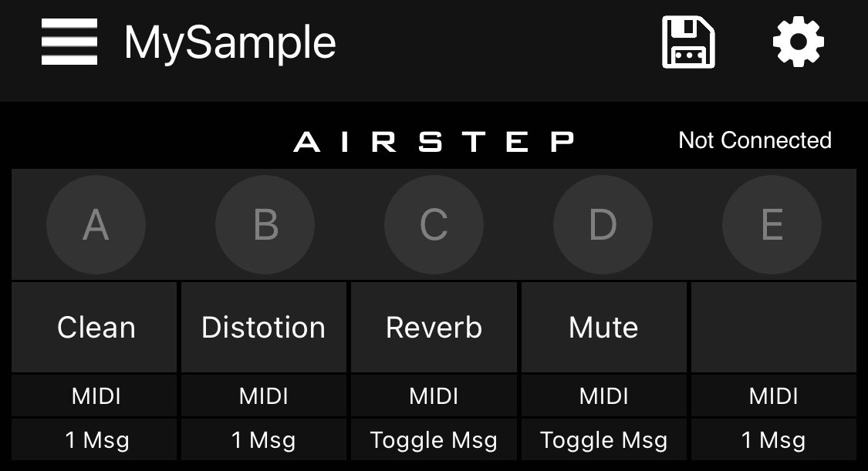The width and height of the screenshot is (868, 471).
Task: Save the preset with floppy disk icon
Action: point(688,42)
